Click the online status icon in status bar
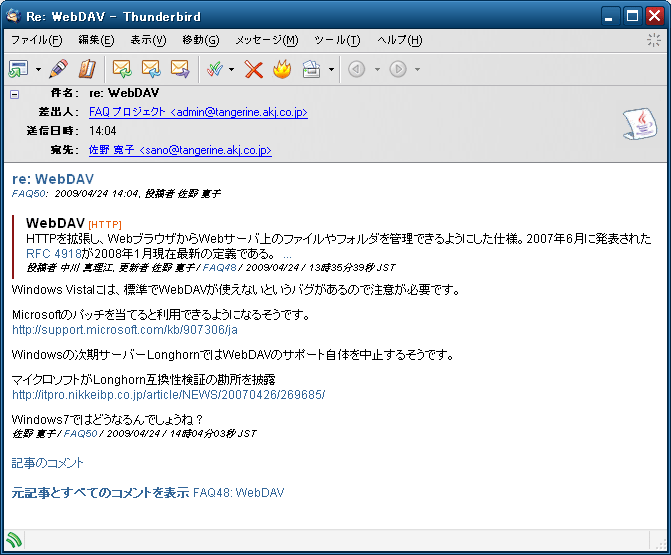Image resolution: width=671 pixels, height=555 pixels. coord(14,540)
